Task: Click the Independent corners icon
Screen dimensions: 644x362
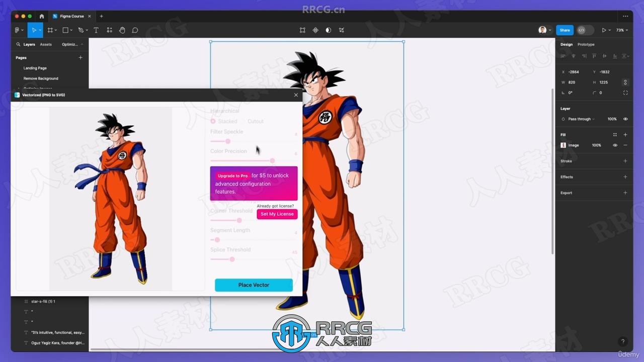Action: click(625, 93)
